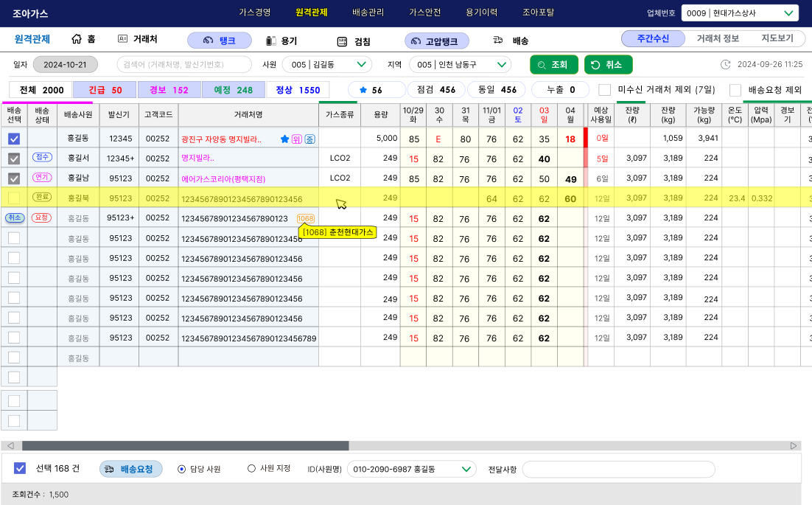Enable 미수신 거래처 제외 (7일) checkbox

pos(604,90)
